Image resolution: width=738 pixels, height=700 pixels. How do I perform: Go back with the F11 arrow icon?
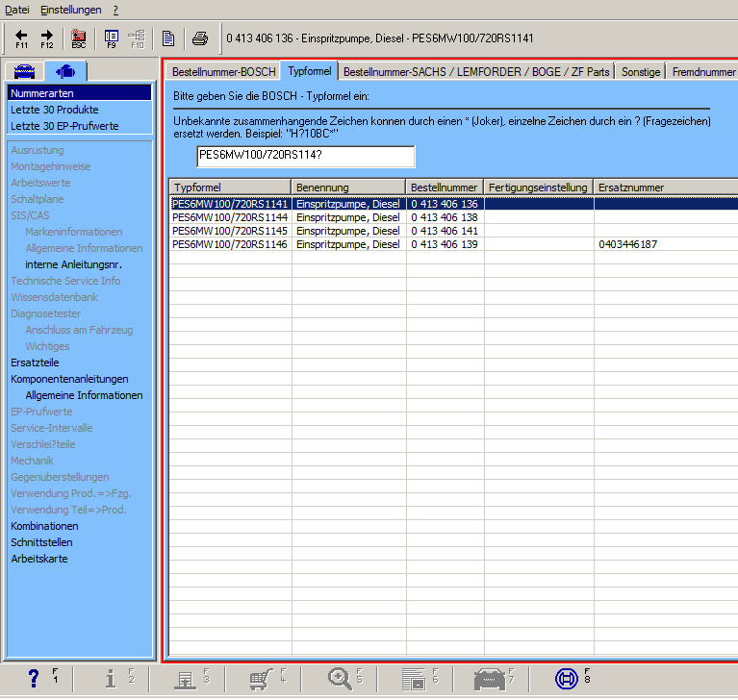pos(22,38)
